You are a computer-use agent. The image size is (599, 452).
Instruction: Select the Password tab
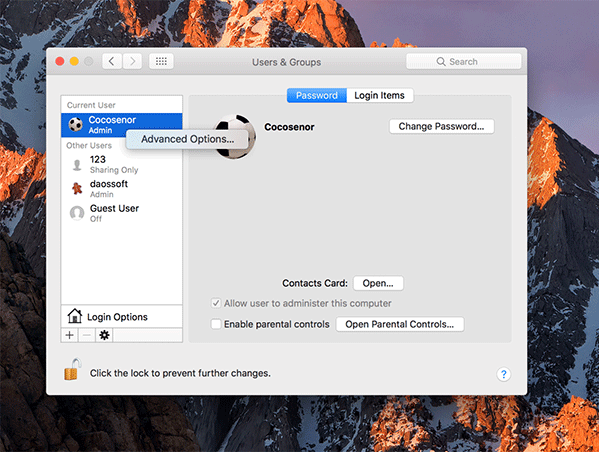[x=317, y=95]
